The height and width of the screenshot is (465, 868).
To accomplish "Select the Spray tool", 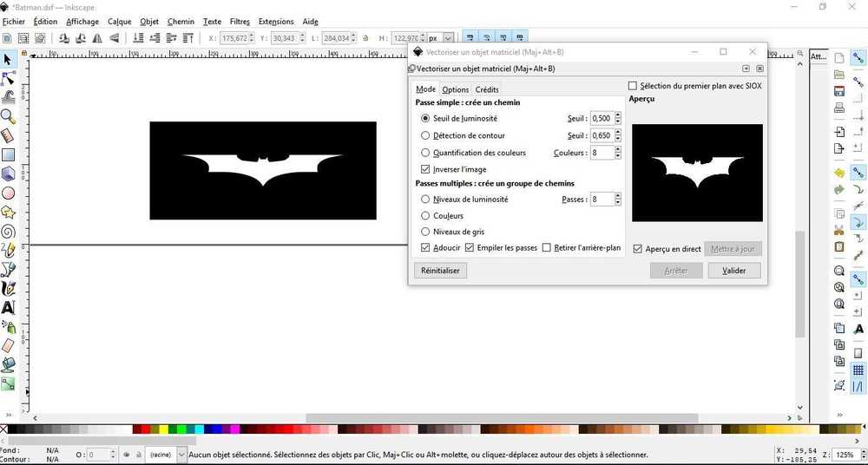I will coord(8,326).
